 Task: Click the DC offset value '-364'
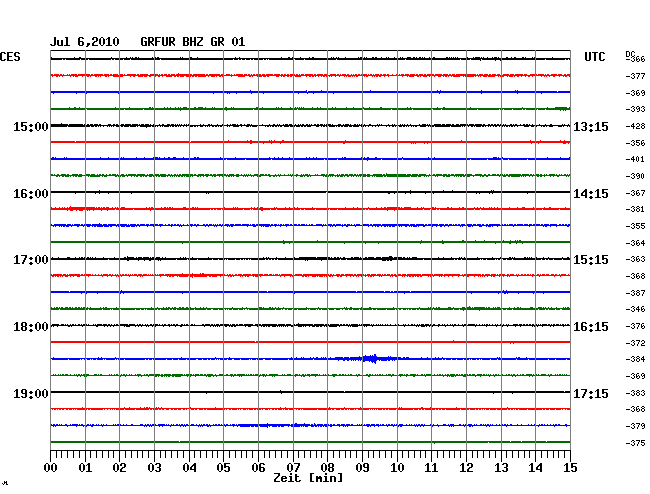635,243
